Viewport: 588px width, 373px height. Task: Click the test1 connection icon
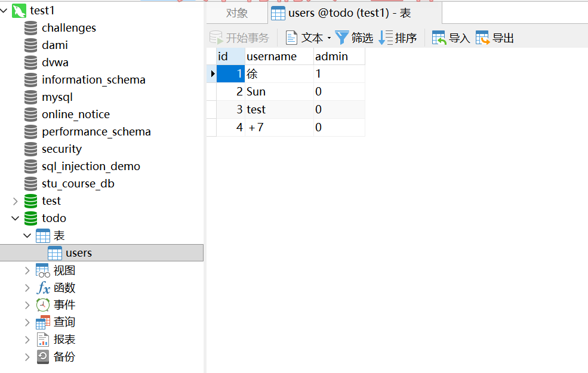(x=19, y=11)
